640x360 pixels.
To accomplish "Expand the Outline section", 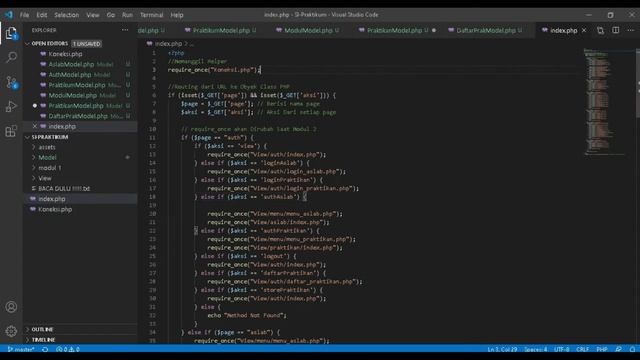I will point(42,329).
